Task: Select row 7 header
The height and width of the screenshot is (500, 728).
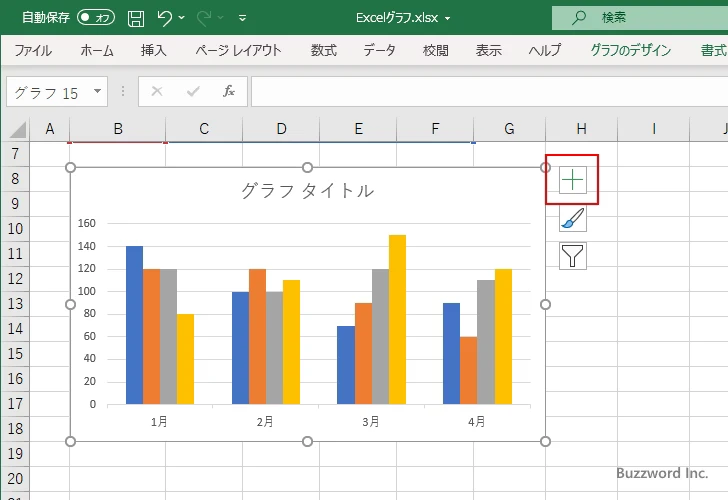Action: (15, 154)
